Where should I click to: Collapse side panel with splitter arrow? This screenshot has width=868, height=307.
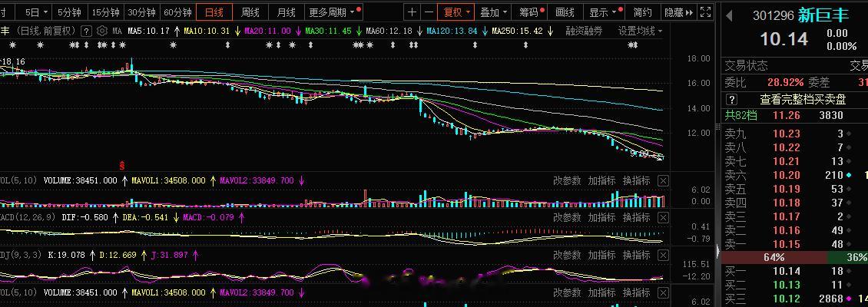718,252
